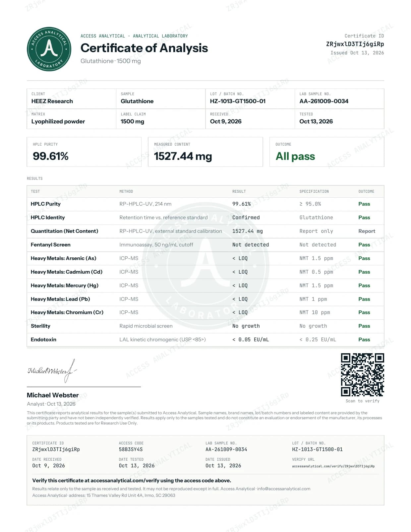Click the Verify this certificate instruction line

tap(132, 481)
